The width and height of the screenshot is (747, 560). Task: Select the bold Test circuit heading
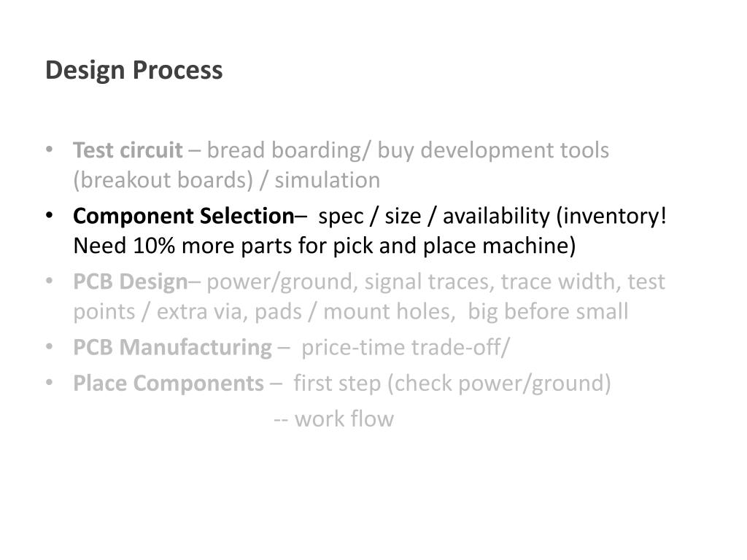click(128, 150)
